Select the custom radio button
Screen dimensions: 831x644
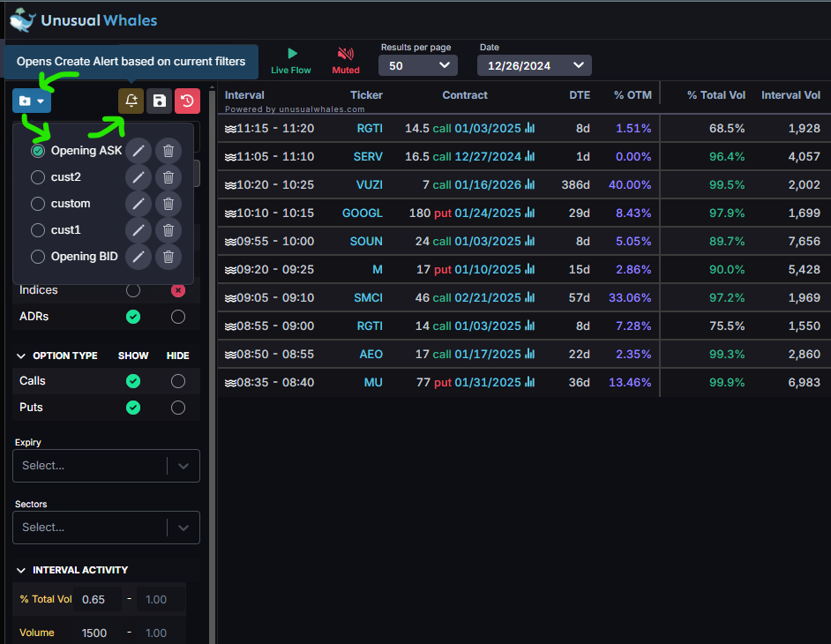[x=38, y=204]
